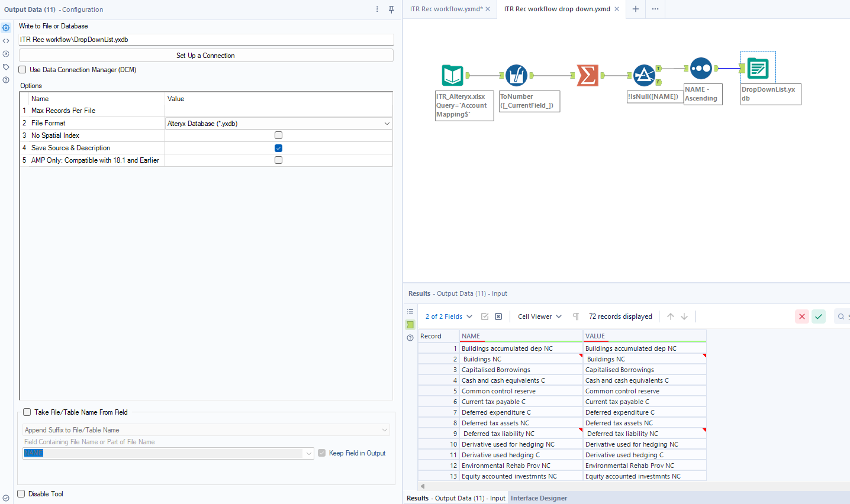Open the Interface Designer tab
This screenshot has width=850, height=504.
coord(539,497)
